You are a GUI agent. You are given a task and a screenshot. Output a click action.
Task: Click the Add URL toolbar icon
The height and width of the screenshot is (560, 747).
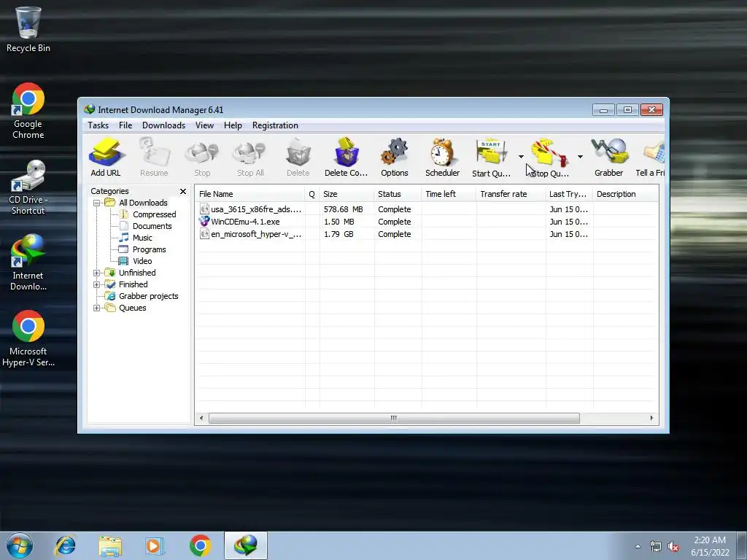point(106,157)
